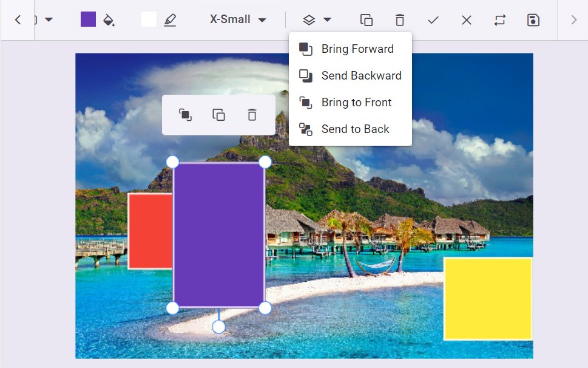Select Bring Forward from the menu
The image size is (588, 368).
(x=357, y=49)
